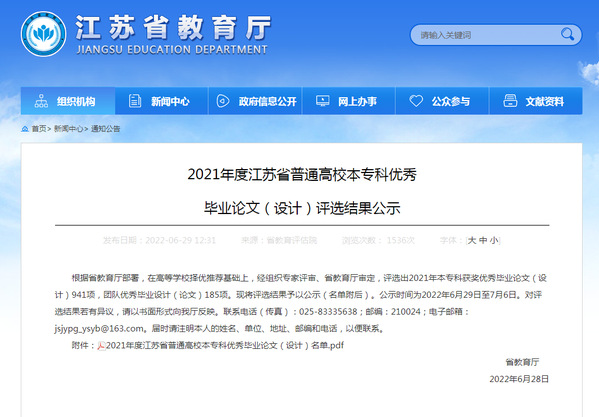This screenshot has height=417, width=599.
Task: Click the 网上办事 monitor icon
Action: coord(322,101)
